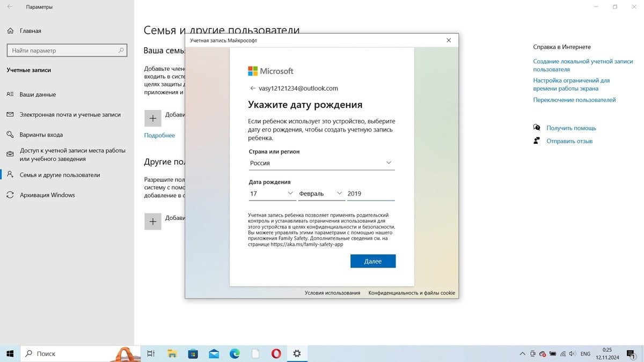
Task: Click the Найти параметр search field
Action: pyautogui.click(x=67, y=50)
